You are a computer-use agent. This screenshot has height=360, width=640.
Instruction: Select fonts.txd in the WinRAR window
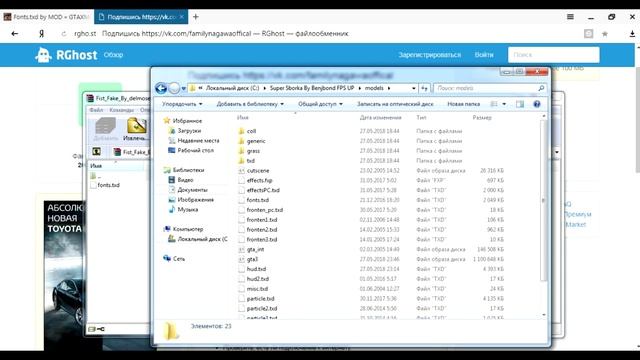coord(108,185)
